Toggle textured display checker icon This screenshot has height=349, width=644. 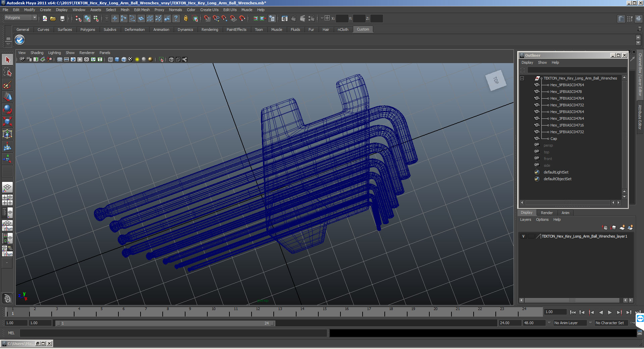(x=130, y=59)
